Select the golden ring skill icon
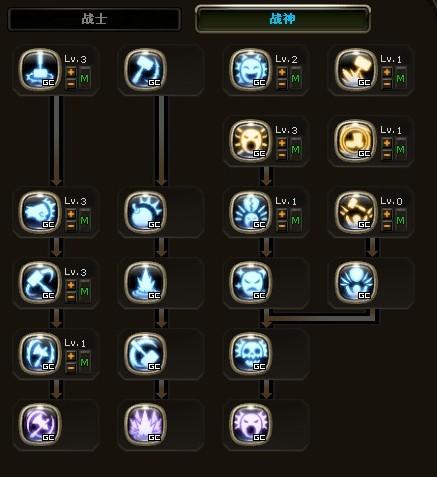The height and width of the screenshot is (477, 437). 355,141
